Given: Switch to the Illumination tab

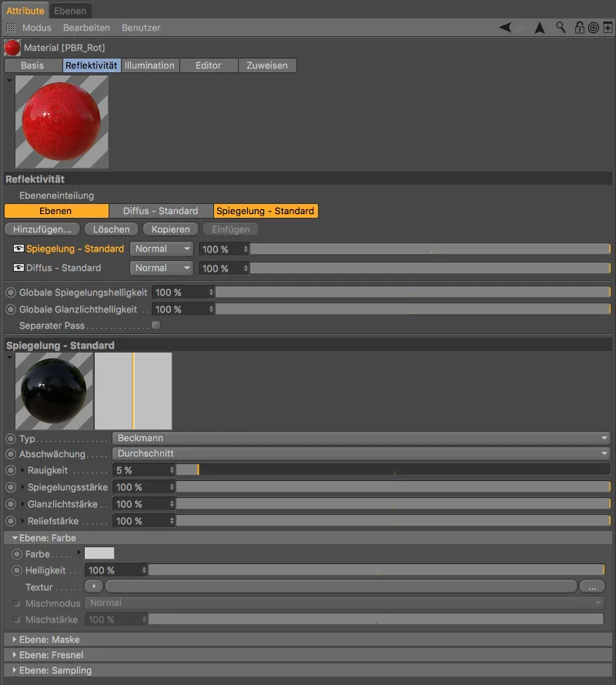Looking at the screenshot, I should (149, 65).
